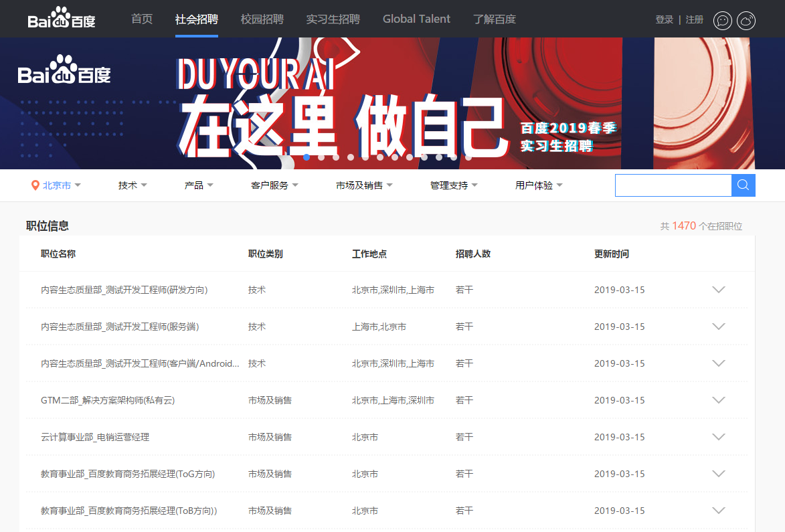785x532 pixels.
Task: Open job 百度教育商务拓展经理(ToG方向)
Action: (x=128, y=473)
